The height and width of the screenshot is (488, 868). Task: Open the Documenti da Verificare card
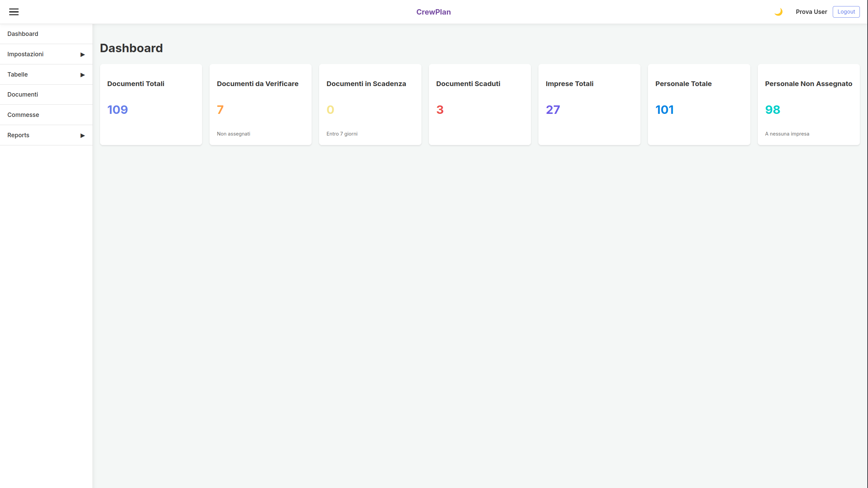[260, 104]
